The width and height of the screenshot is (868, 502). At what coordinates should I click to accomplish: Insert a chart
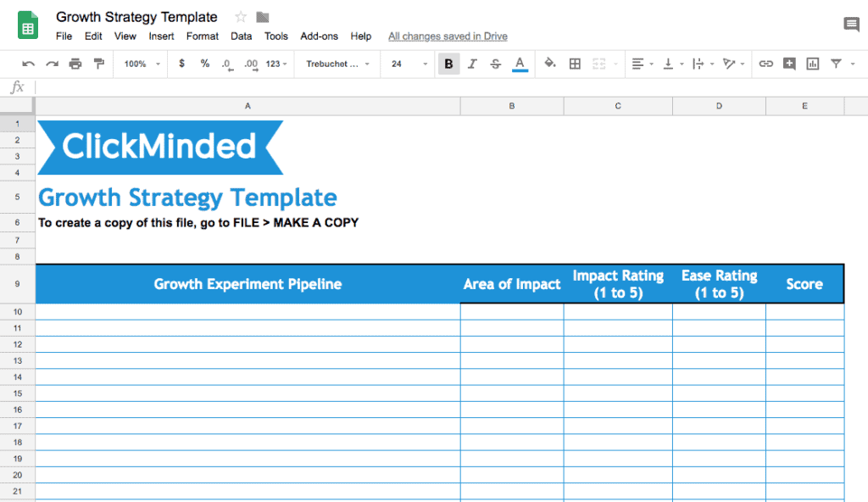coord(813,64)
